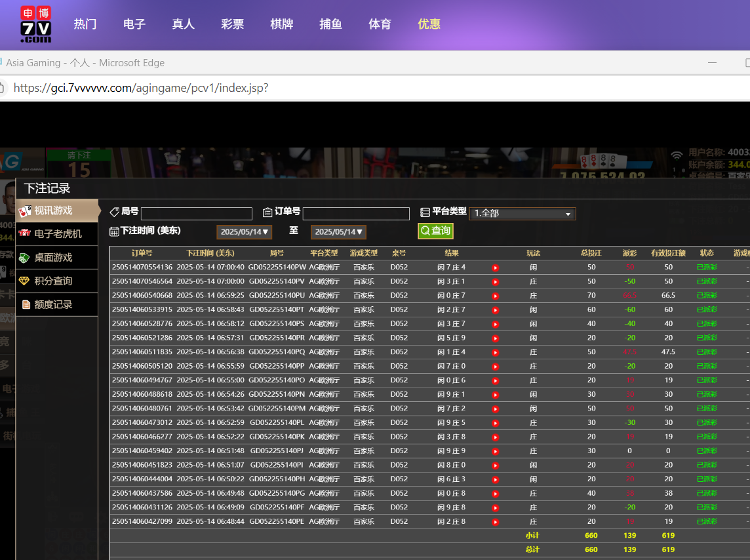This screenshot has height=560, width=750.
Task: Click the 局号 input field
Action: pos(196,214)
